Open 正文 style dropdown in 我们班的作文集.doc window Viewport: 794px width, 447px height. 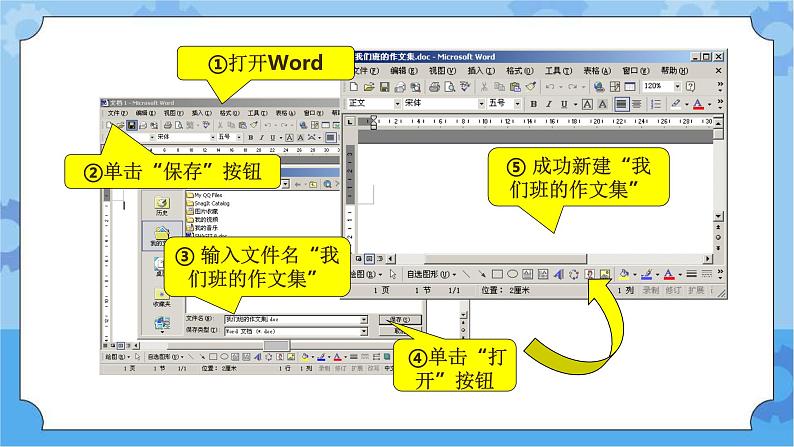(398, 103)
